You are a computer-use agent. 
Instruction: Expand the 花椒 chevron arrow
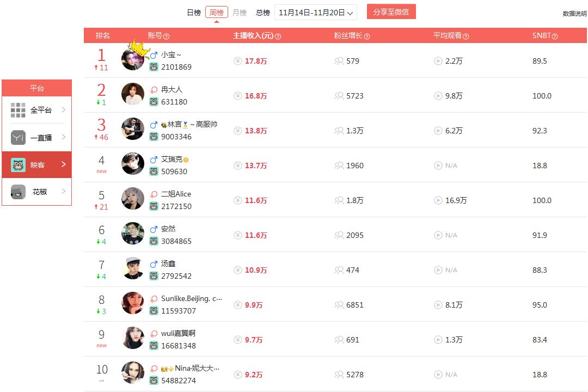pos(63,191)
